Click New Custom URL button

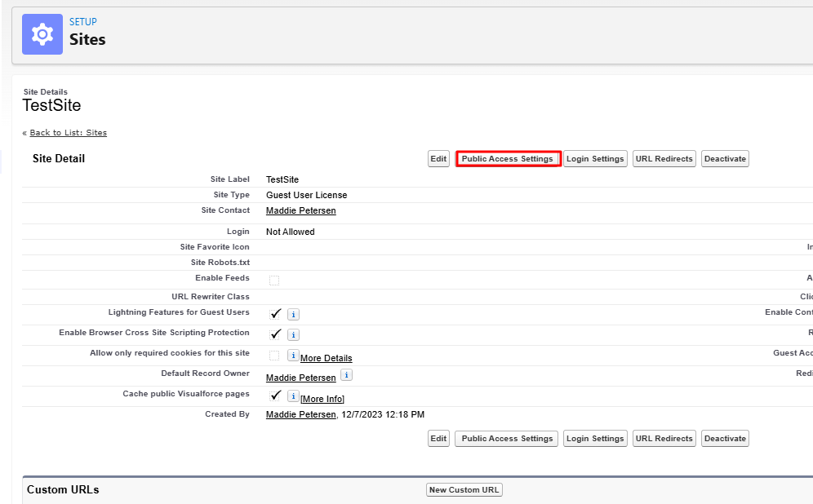click(464, 489)
